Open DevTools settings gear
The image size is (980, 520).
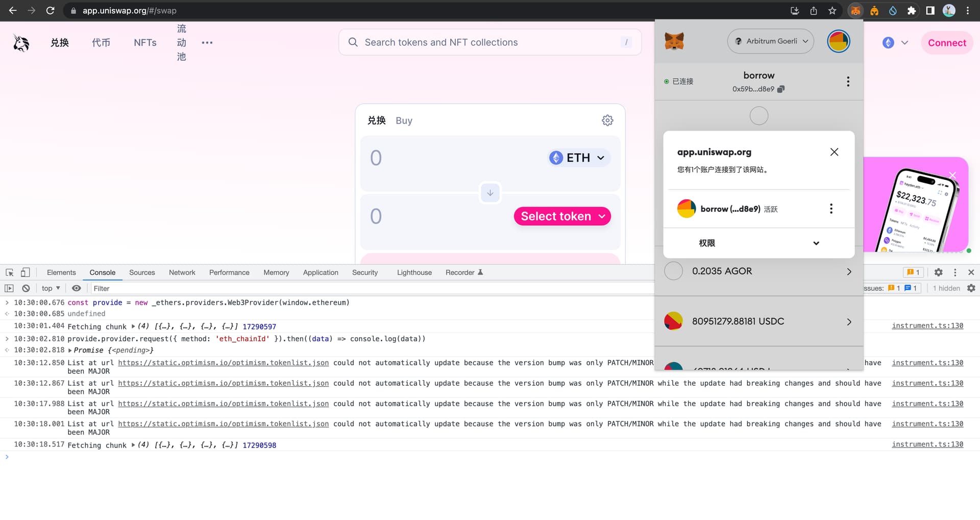[938, 272]
